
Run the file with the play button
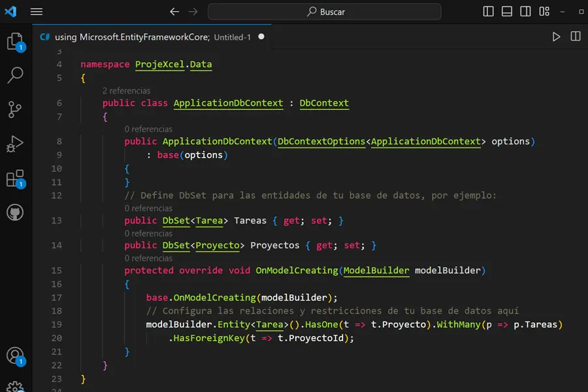(x=556, y=37)
